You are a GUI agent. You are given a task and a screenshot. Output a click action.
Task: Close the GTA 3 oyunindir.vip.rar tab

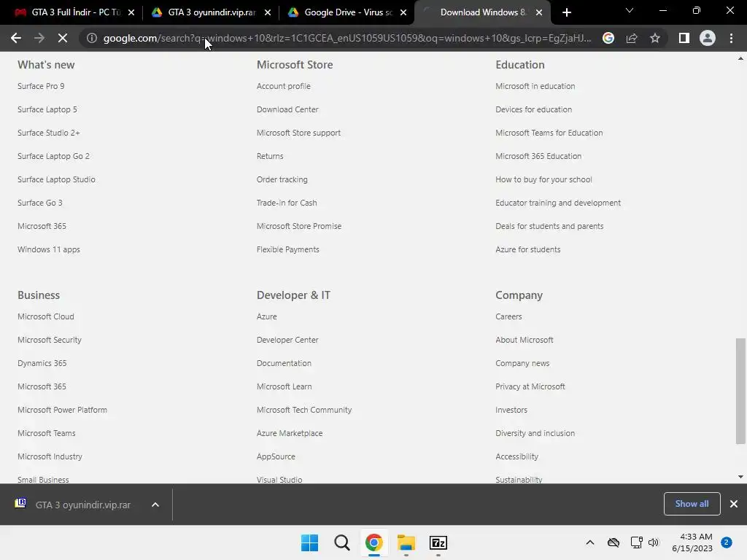pyautogui.click(x=267, y=12)
